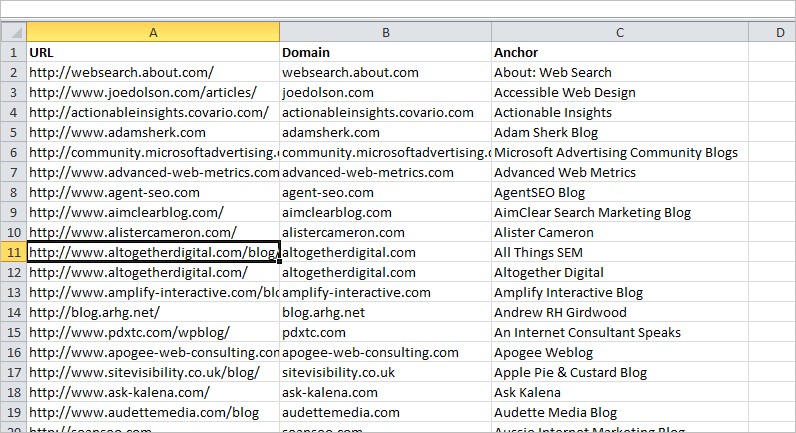Select column A header
This screenshot has height=433, width=796.
[153, 32]
